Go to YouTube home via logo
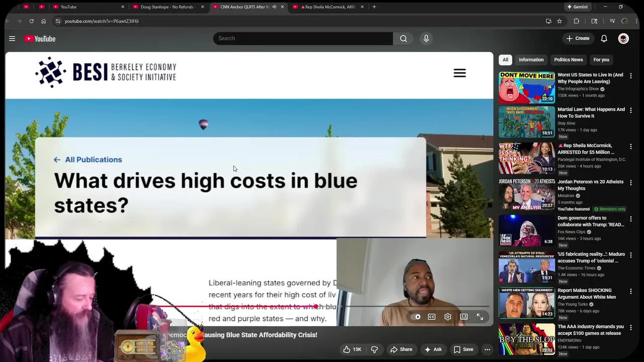 tap(40, 39)
